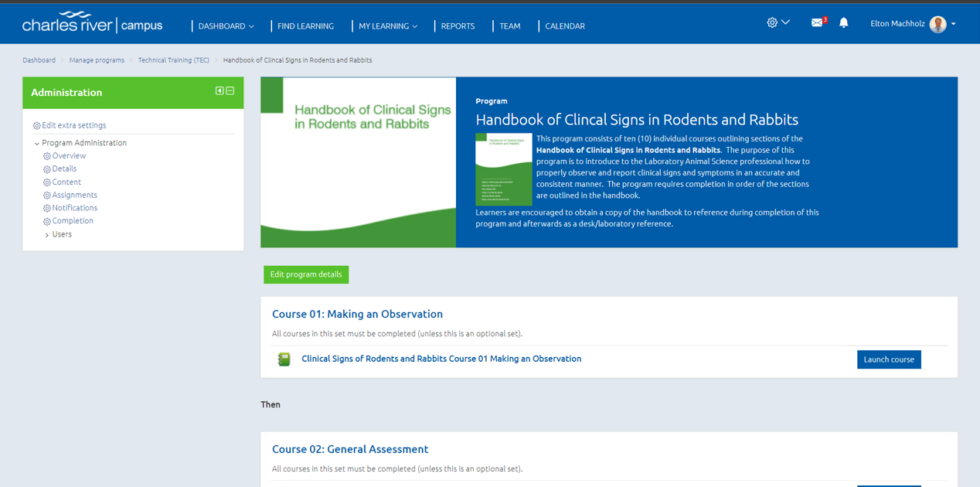
Task: Open the Details admin link
Action: pos(64,169)
